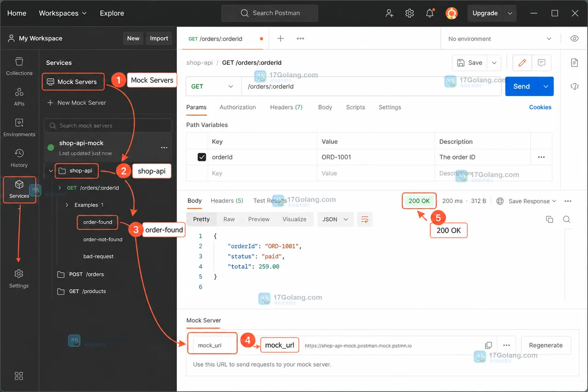Open the JSON format dropdown
Image resolution: width=588 pixels, height=392 pixels.
pyautogui.click(x=335, y=219)
